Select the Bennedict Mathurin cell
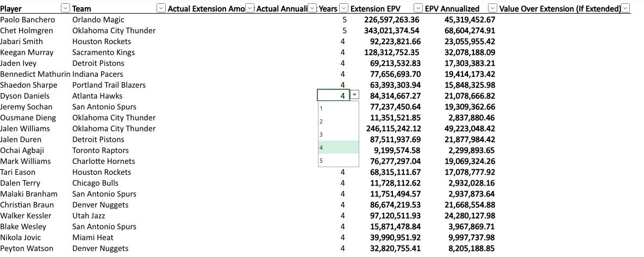This screenshot has height=257, width=644. pos(36,74)
